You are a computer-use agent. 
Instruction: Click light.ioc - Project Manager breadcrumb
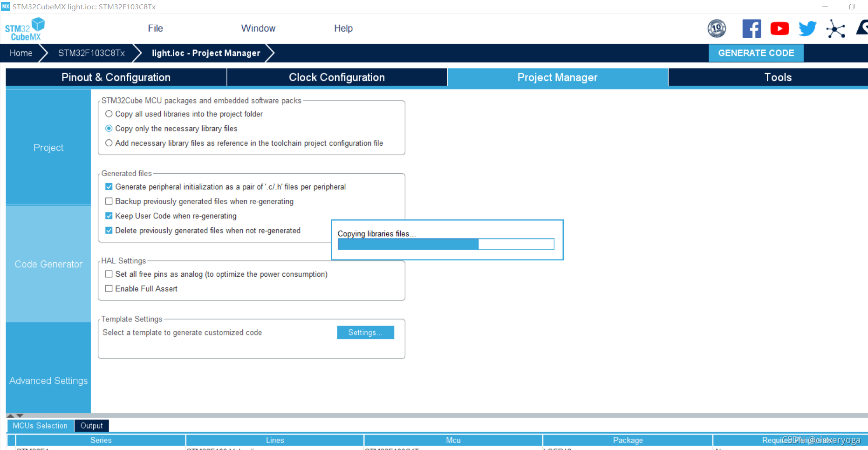(206, 53)
